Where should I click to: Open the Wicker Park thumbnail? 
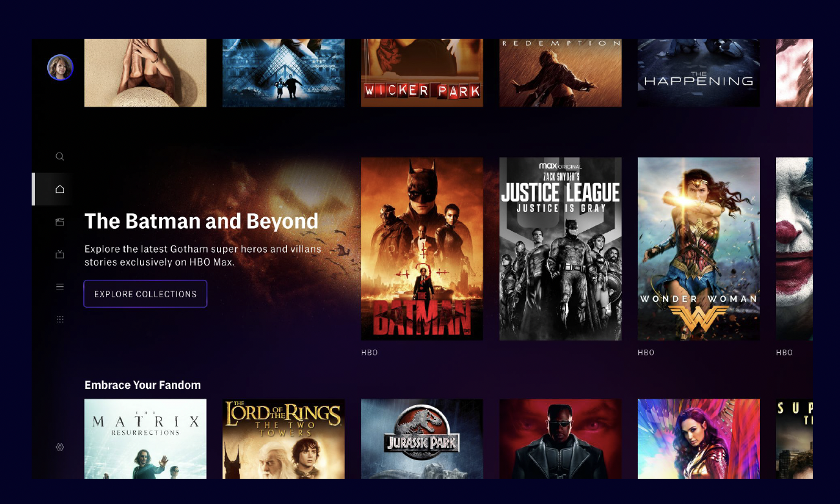pyautogui.click(x=421, y=72)
